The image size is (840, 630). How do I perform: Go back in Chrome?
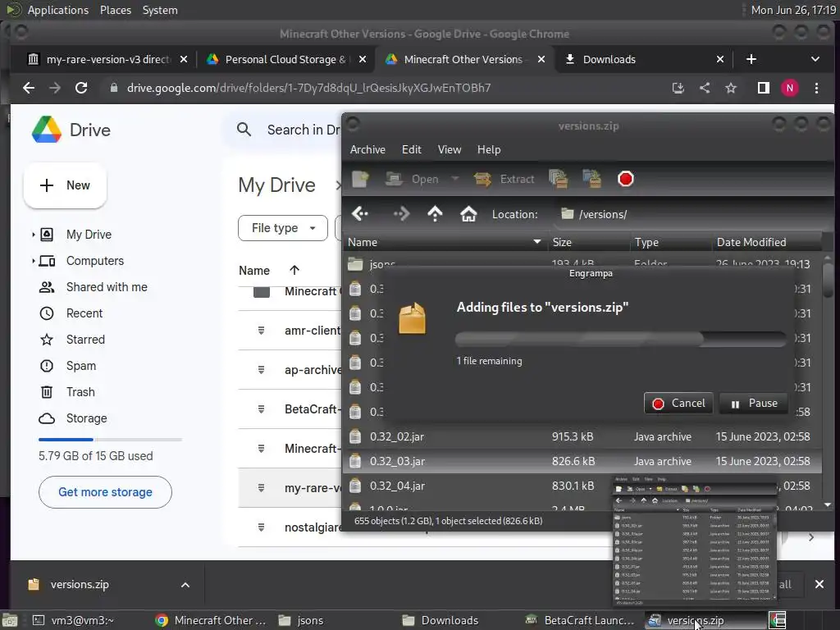click(29, 88)
